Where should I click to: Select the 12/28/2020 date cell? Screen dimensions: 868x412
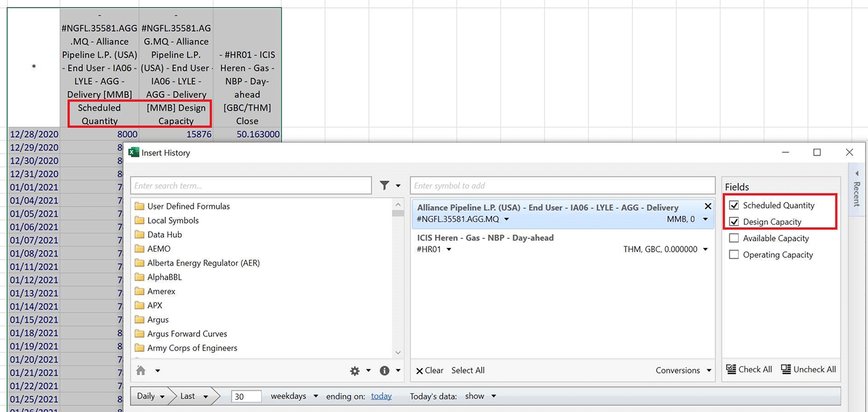tap(34, 134)
